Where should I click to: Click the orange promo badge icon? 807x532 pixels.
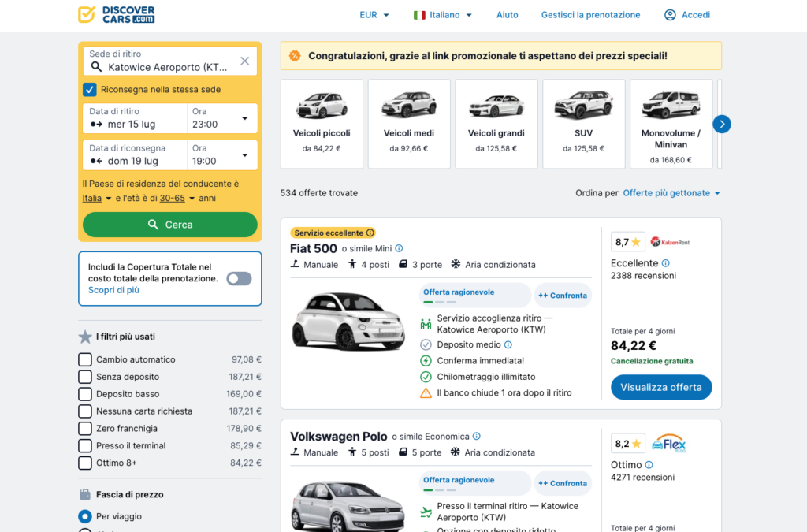click(295, 56)
